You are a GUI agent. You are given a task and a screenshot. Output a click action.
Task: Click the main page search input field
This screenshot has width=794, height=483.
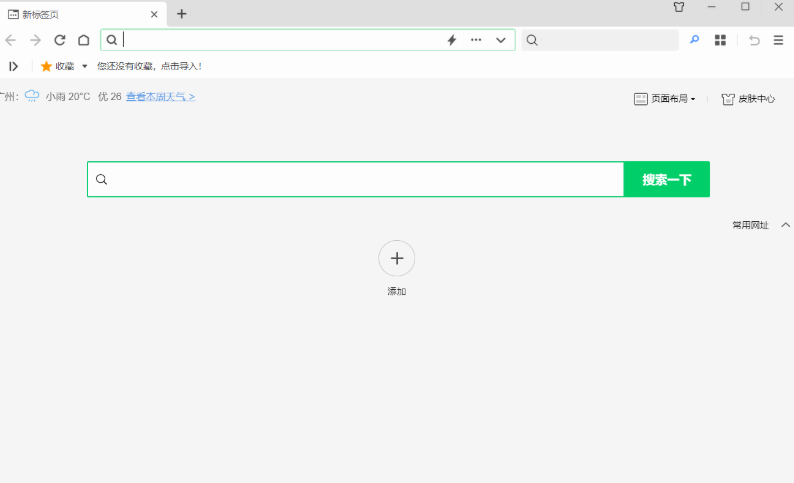360,180
